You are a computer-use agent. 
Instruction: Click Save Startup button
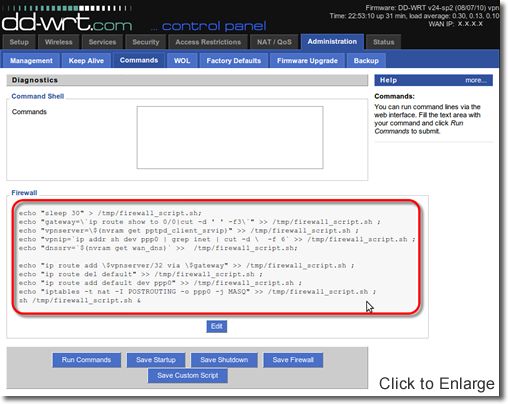(x=156, y=360)
